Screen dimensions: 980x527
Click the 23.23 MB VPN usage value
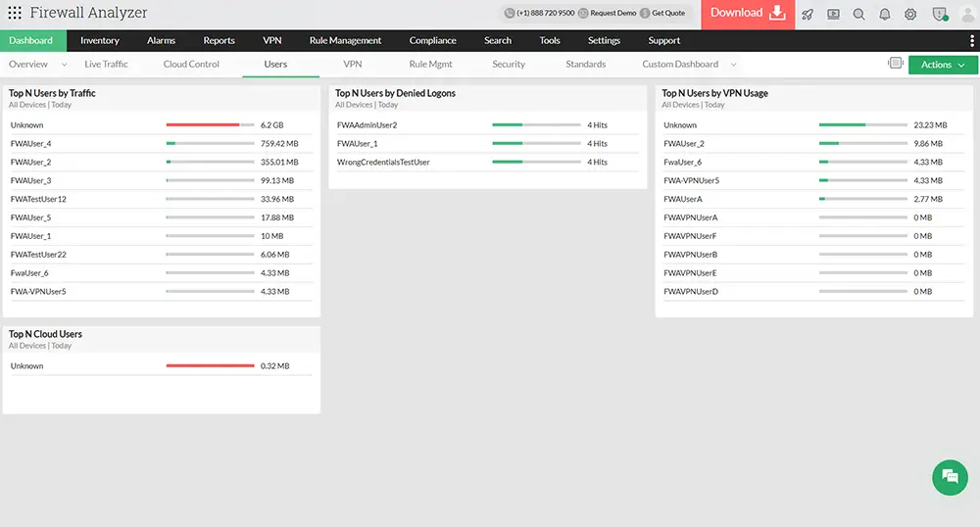[x=930, y=124]
